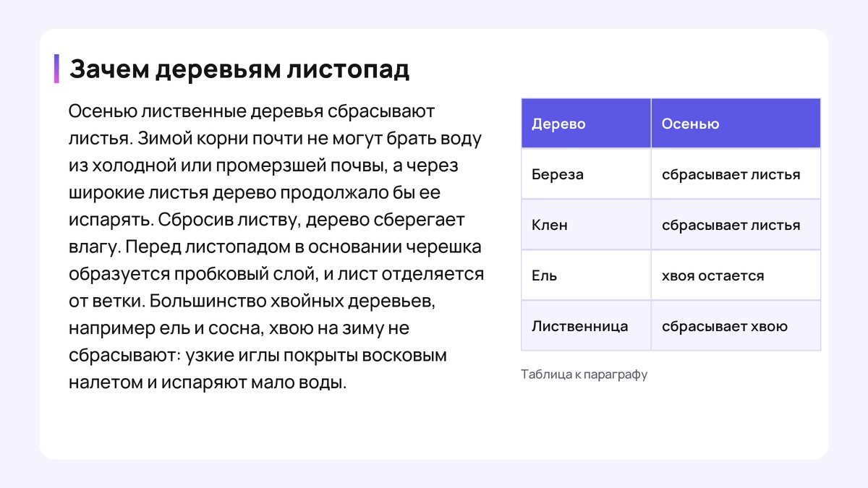Screen dimensions: 868x488
Task: Select the "Клен" table cell
Action: tap(586, 225)
